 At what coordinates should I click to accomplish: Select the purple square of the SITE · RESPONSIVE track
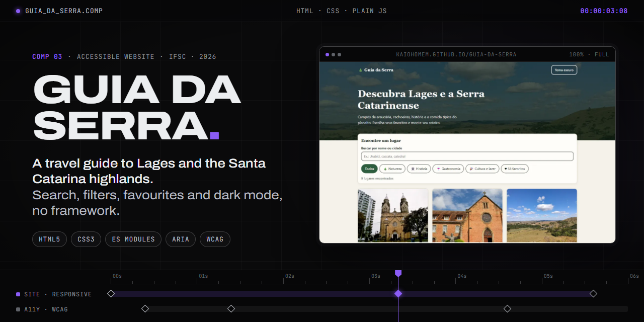(18, 294)
